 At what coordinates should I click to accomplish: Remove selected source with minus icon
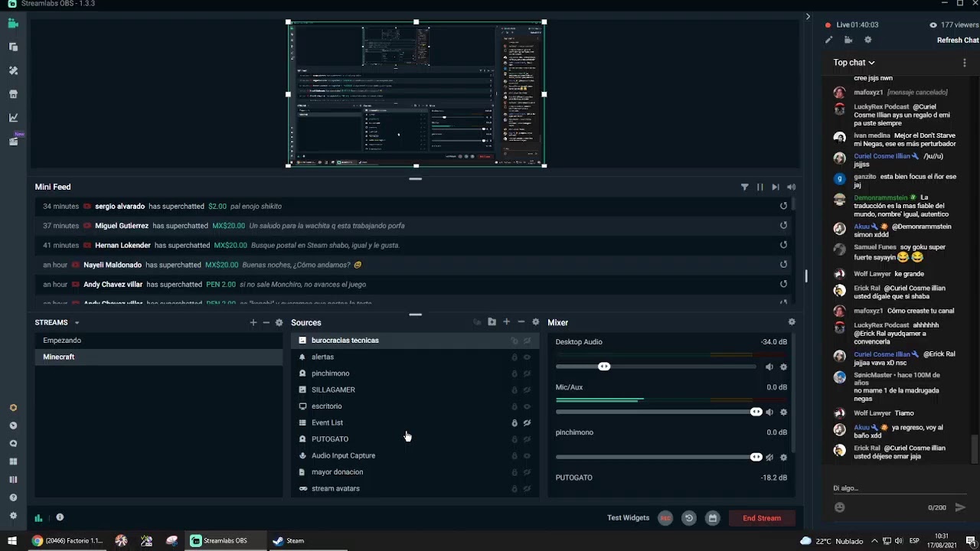tap(521, 322)
